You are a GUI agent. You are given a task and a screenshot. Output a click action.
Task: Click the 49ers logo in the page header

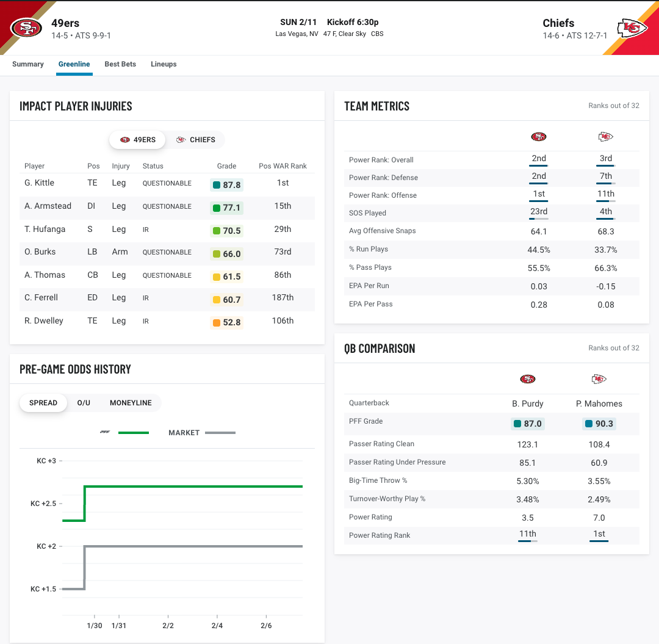tap(26, 27)
